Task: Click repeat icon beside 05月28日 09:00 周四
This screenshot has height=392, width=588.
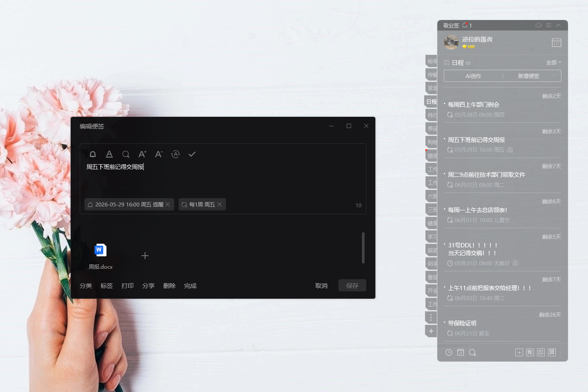Action: (450, 115)
